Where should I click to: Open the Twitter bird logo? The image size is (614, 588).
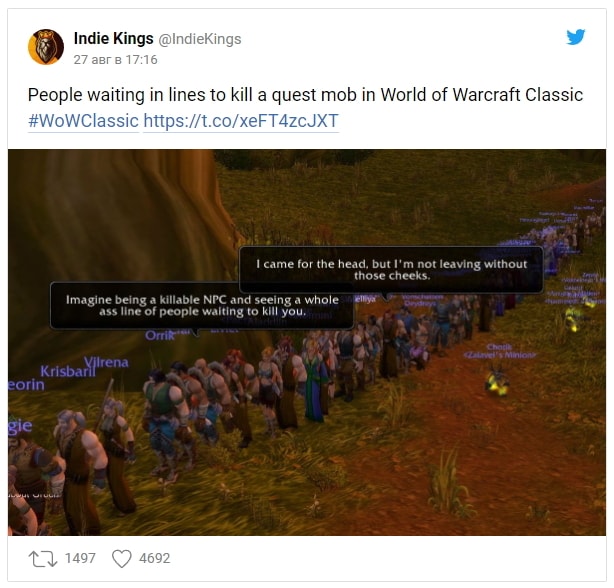click(x=576, y=37)
